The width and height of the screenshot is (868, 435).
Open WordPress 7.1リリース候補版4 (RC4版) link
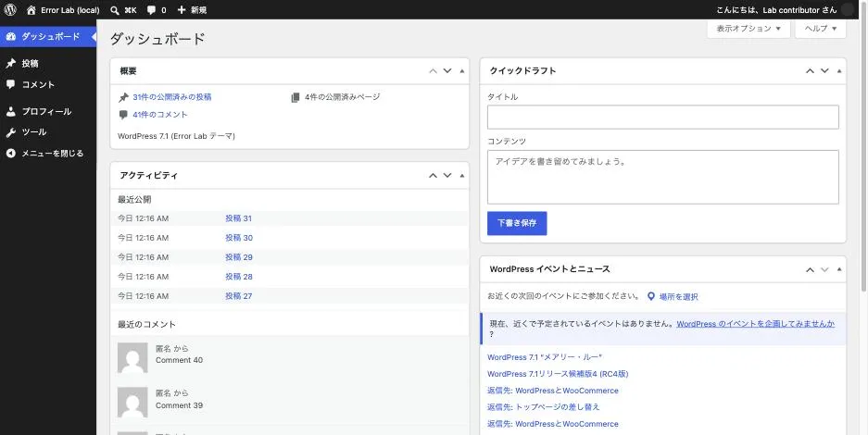click(x=558, y=374)
